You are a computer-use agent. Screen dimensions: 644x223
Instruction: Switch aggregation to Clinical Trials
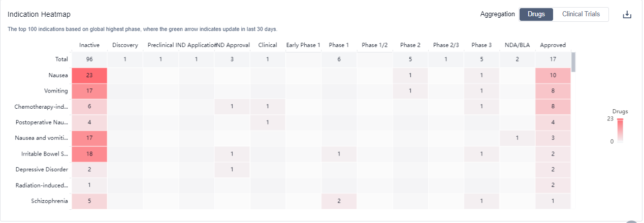581,14
